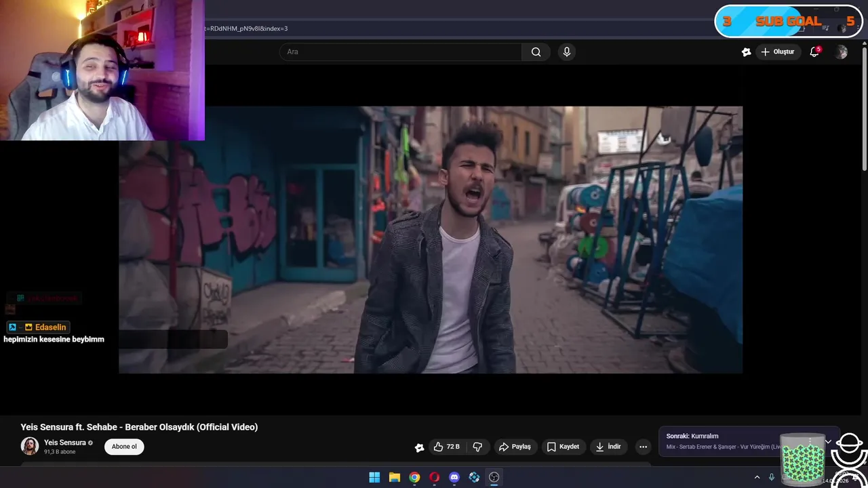
Task: Click the 91,3 B abone subscriber count
Action: tap(60, 452)
